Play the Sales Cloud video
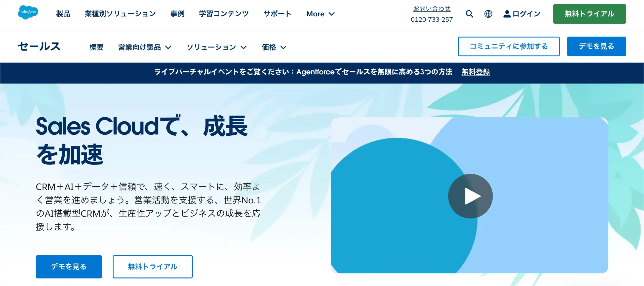The height and width of the screenshot is (286, 644). (470, 196)
